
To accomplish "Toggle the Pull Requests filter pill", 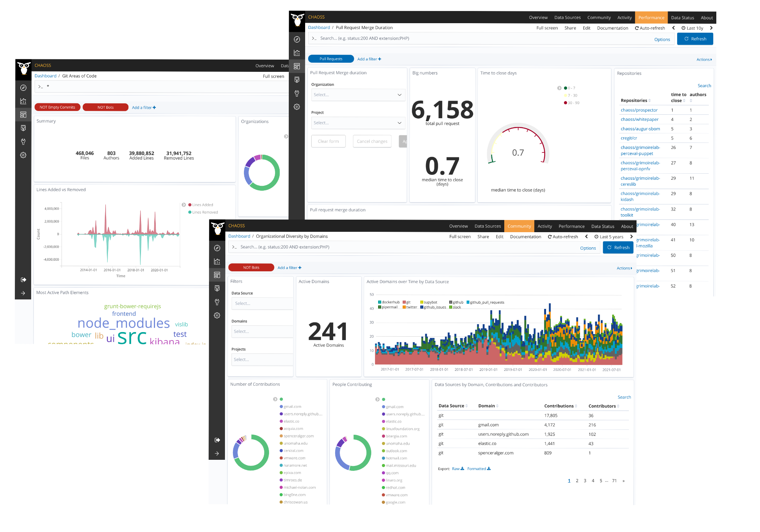I will [331, 59].
